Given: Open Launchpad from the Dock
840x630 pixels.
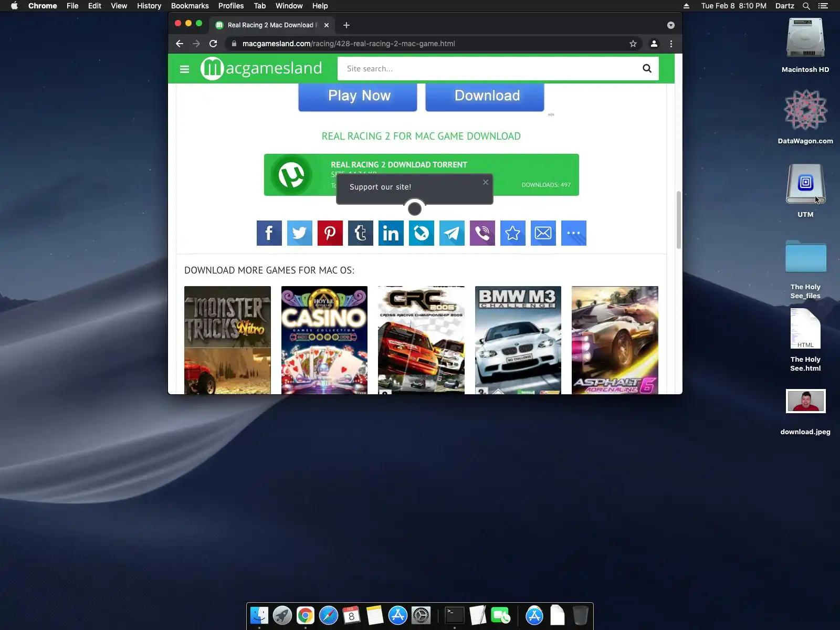Looking at the screenshot, I should [282, 615].
